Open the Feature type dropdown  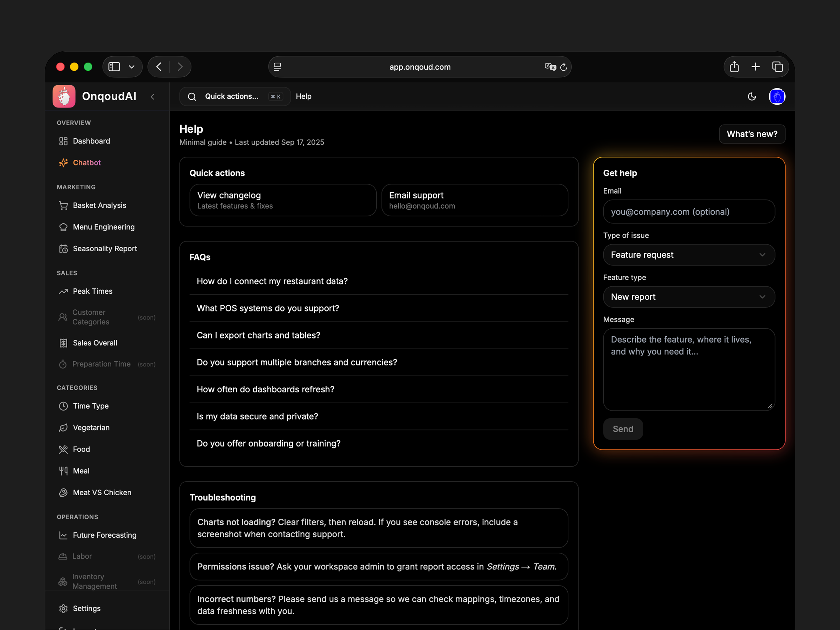point(688,297)
